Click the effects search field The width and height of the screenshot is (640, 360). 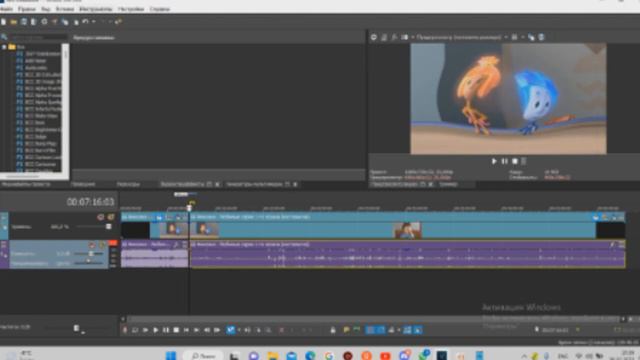38,38
